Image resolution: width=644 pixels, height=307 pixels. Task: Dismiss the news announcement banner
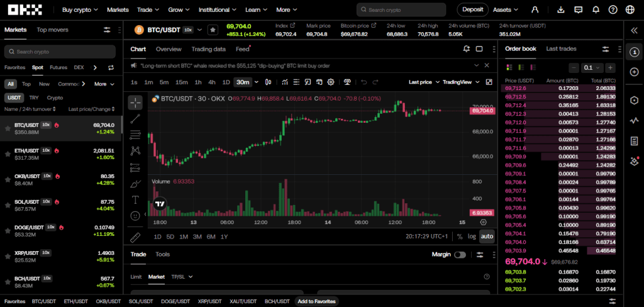pyautogui.click(x=487, y=65)
